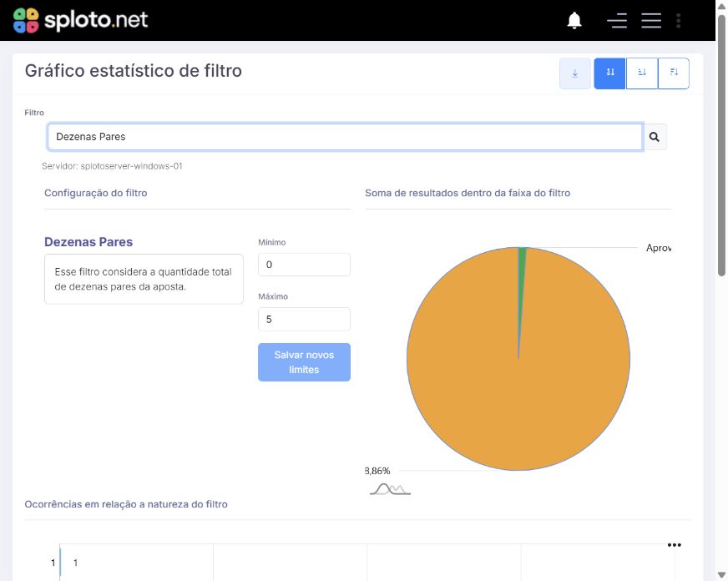Click the Dezenas Pares heading
The width and height of the screenshot is (728, 581).
tap(88, 242)
